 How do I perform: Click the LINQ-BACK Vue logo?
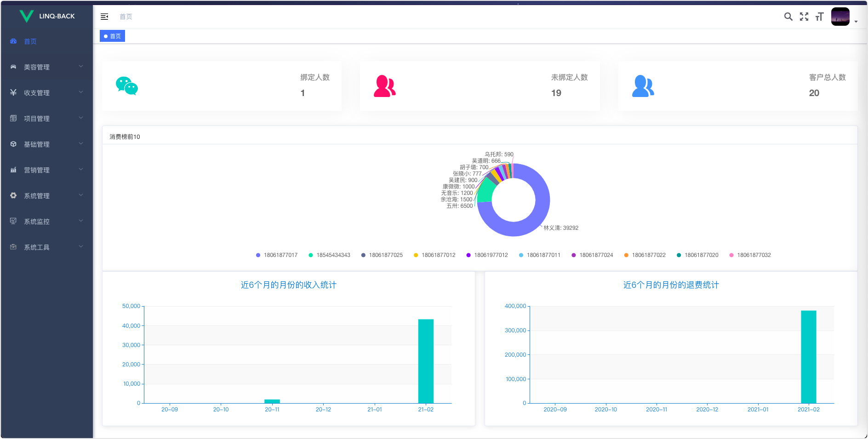click(27, 16)
